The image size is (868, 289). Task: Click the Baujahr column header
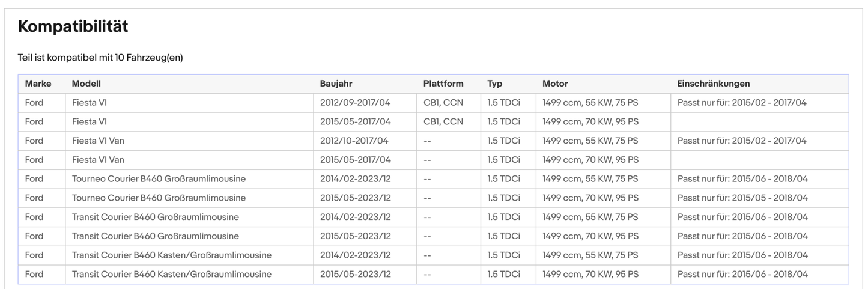pyautogui.click(x=336, y=84)
